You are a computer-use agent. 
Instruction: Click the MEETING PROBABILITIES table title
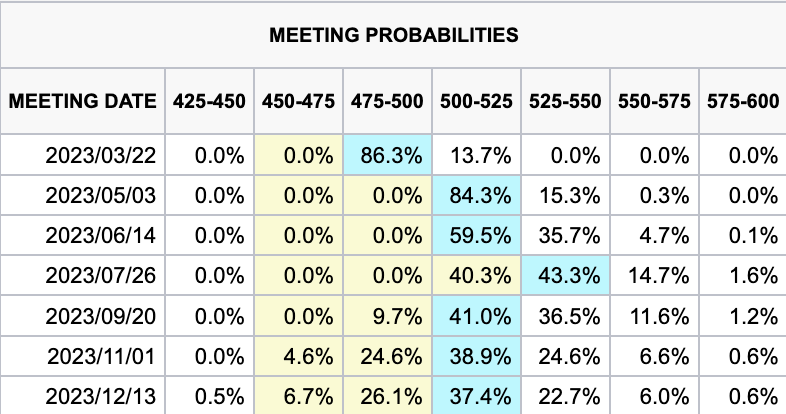[393, 35]
